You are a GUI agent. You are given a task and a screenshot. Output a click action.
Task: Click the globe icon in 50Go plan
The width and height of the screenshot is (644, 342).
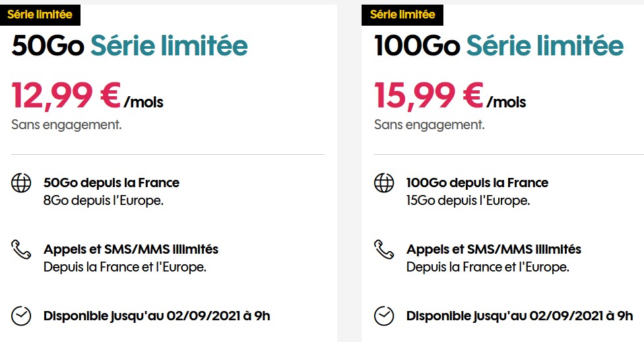click(x=21, y=183)
